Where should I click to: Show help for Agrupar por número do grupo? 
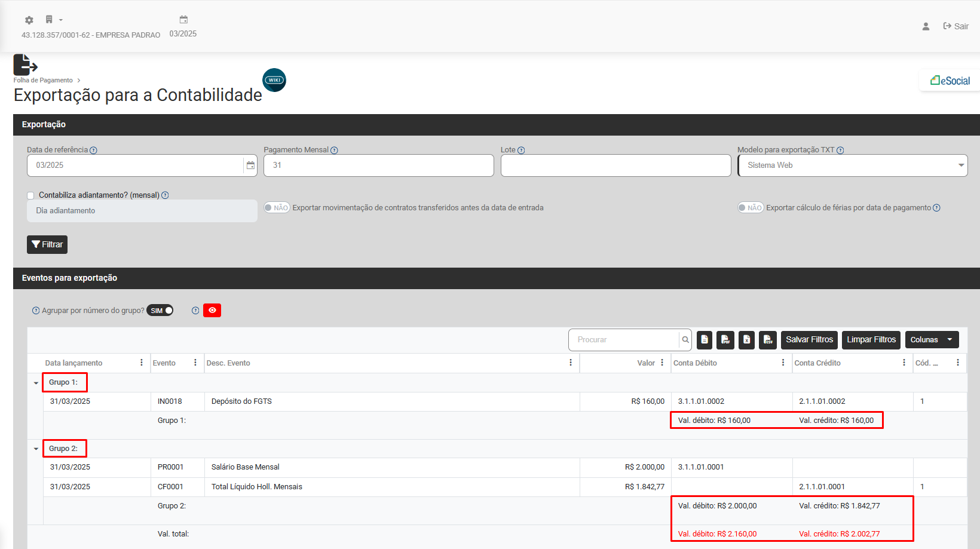click(36, 311)
